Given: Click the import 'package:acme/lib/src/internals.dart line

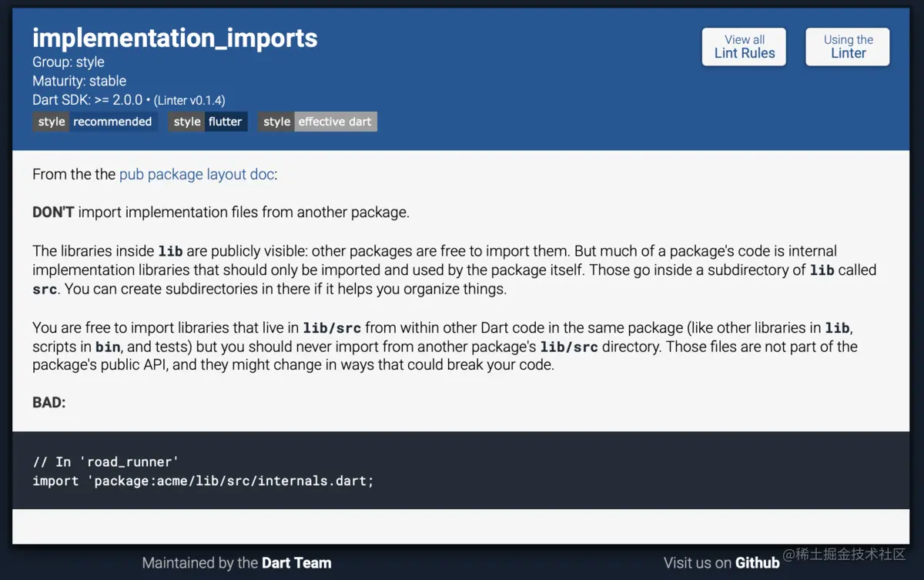Looking at the screenshot, I should [x=203, y=481].
